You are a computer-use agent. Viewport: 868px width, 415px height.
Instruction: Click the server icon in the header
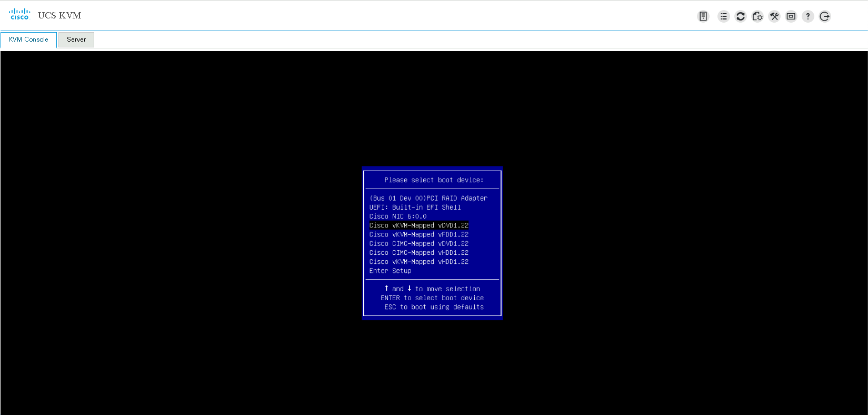pos(703,16)
